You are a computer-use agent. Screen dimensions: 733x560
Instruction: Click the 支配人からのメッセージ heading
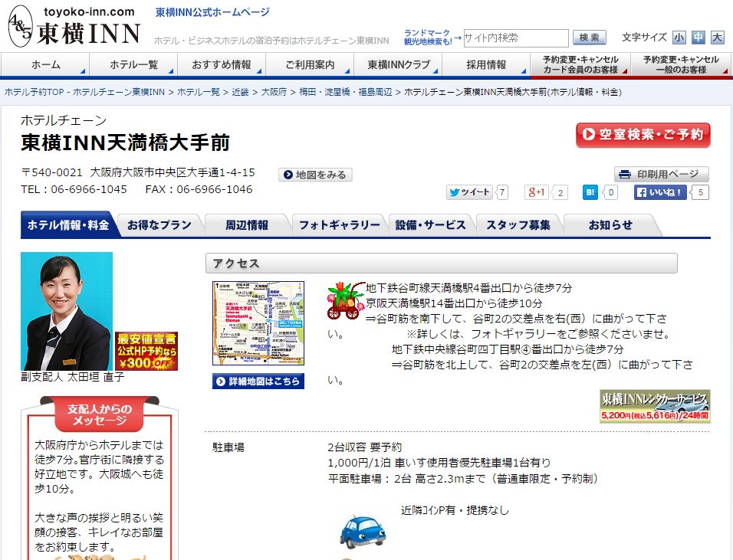pos(99,414)
